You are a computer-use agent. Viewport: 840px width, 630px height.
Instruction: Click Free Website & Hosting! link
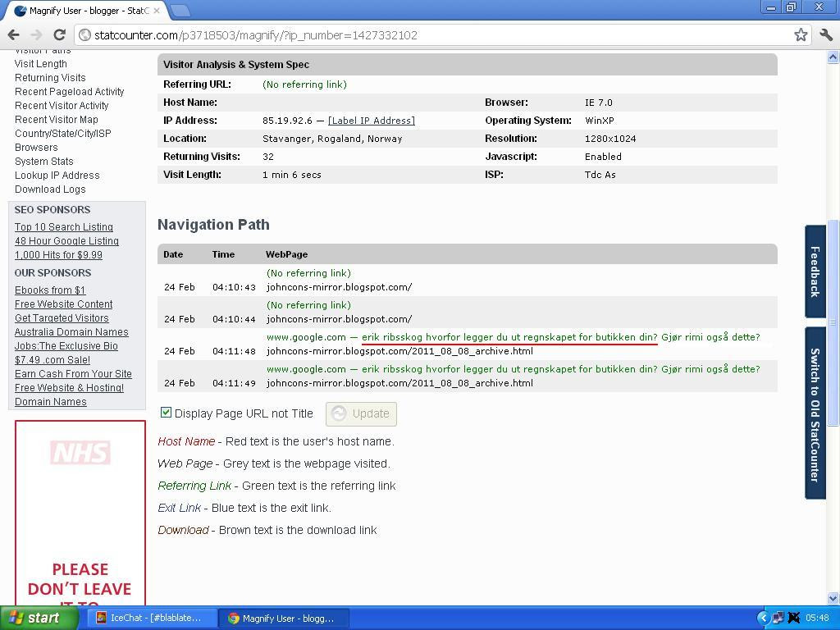69,388
